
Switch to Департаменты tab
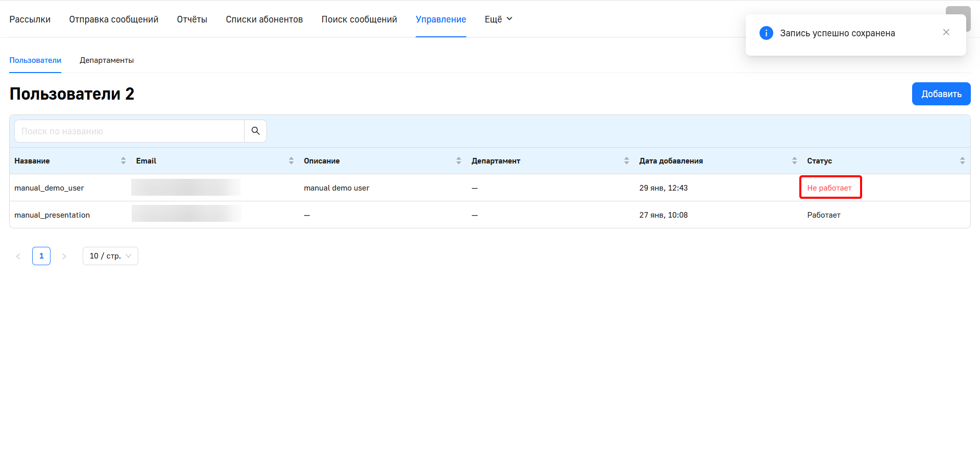pyautogui.click(x=107, y=60)
